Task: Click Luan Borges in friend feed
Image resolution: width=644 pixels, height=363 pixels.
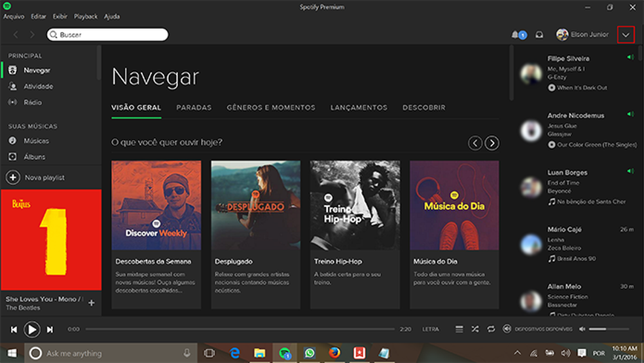Action: click(567, 173)
